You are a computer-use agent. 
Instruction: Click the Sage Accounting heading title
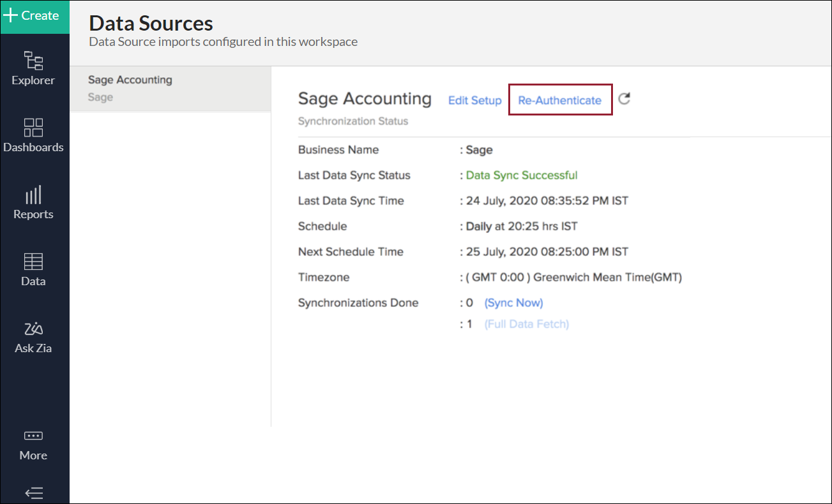(365, 99)
